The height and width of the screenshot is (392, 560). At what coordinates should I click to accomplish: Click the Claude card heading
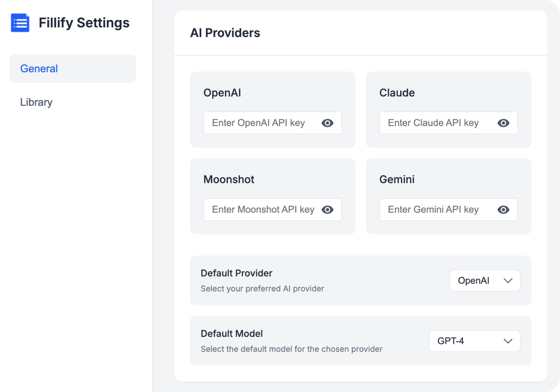397,93
